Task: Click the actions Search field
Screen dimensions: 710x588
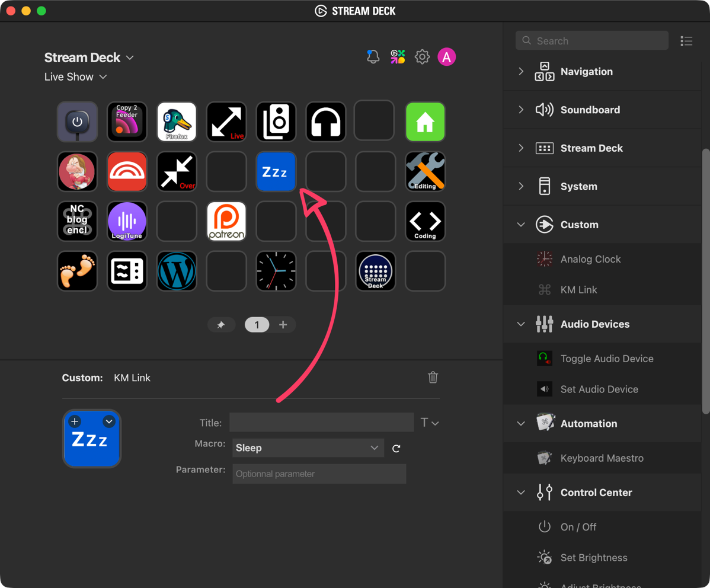Action: tap(591, 40)
